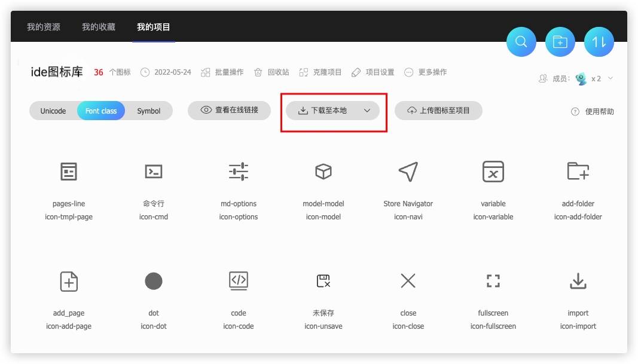Screen dimensions: 638x364
Task: Click the icon-close X icon
Action: point(408,280)
